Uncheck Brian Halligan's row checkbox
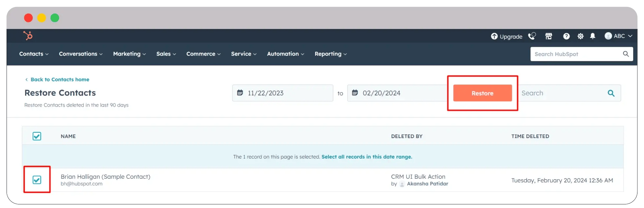Viewport: 644px width, 208px height. (37, 180)
